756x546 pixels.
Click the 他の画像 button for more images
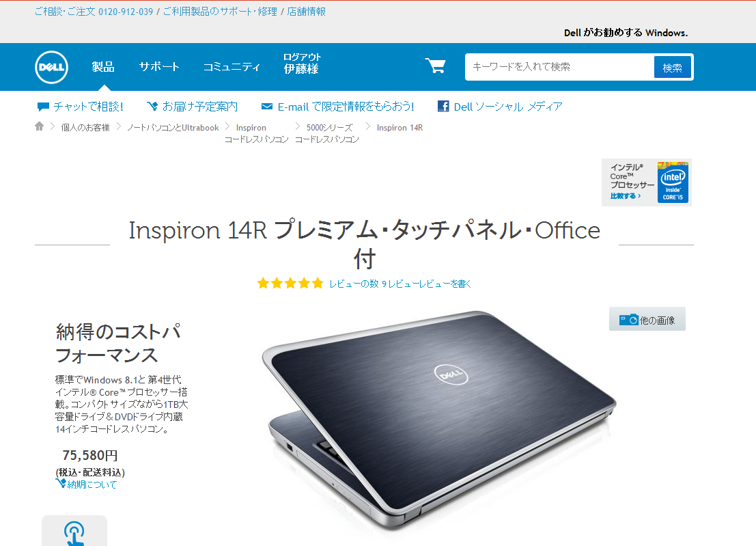[647, 319]
